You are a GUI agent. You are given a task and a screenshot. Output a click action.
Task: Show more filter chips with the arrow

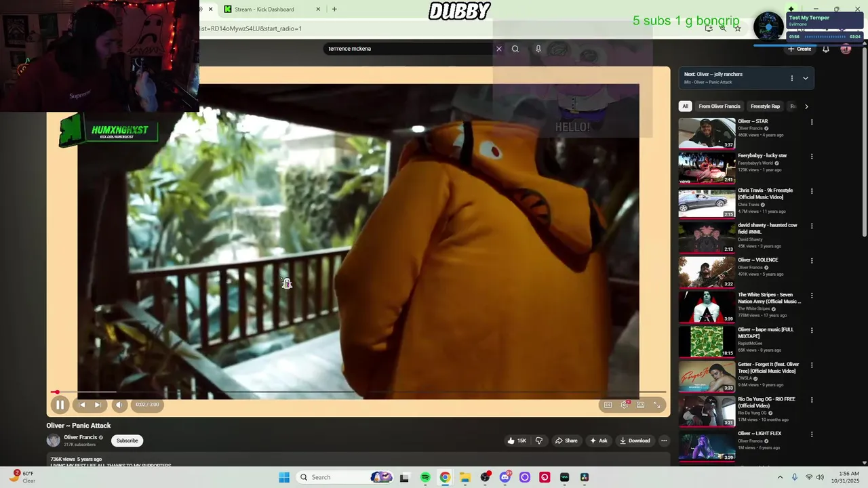coord(806,106)
